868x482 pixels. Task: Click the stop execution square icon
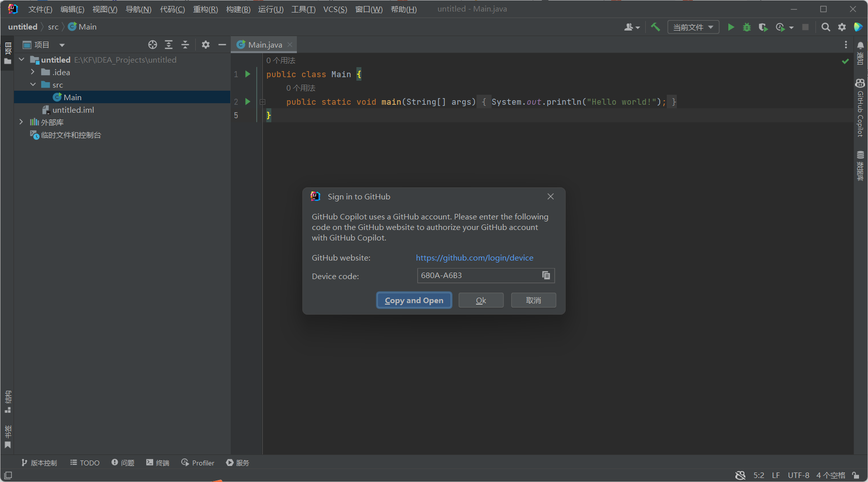click(x=805, y=27)
